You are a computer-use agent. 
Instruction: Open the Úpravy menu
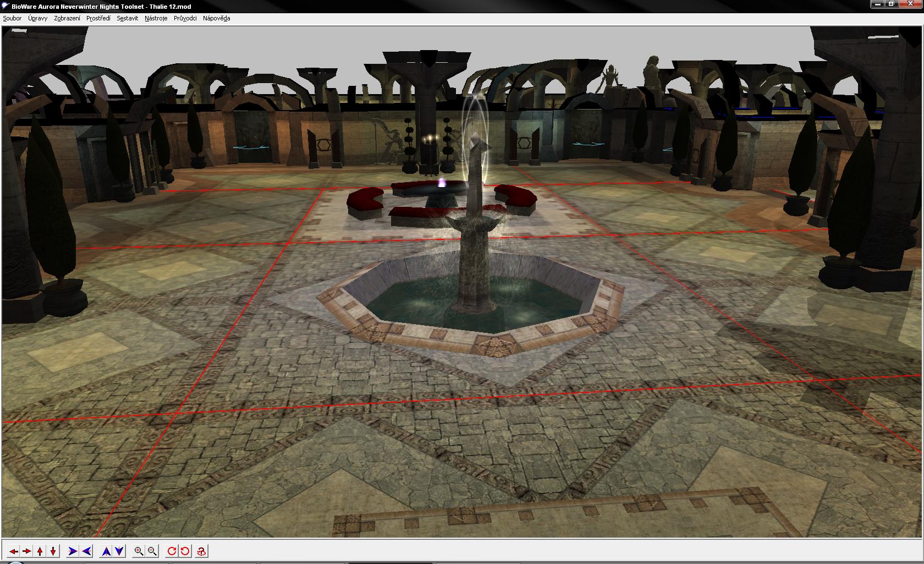pos(38,18)
